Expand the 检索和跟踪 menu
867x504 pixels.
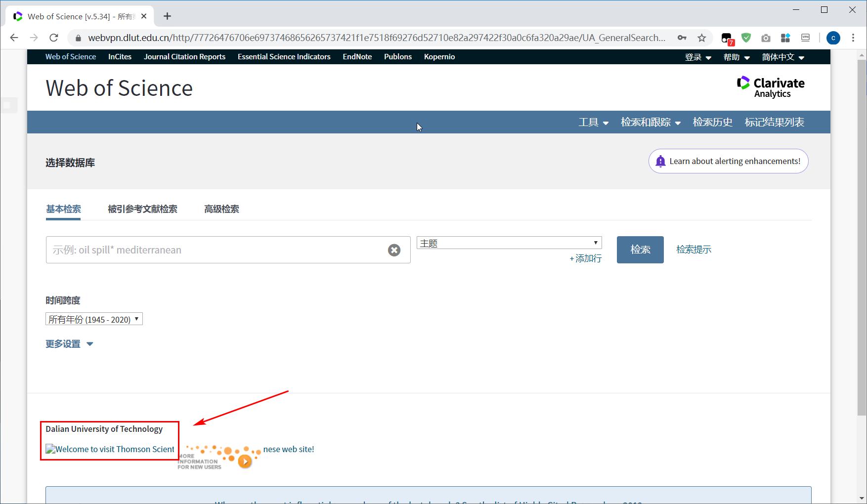(650, 122)
